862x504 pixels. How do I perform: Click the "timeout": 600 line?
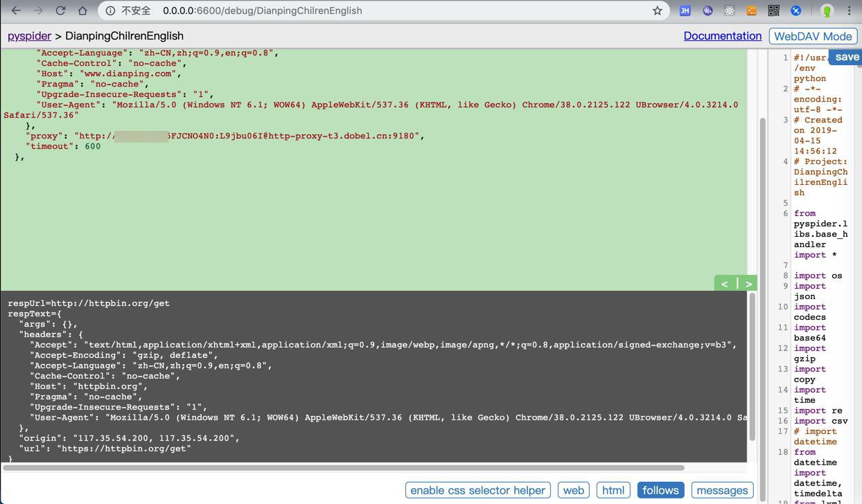tap(63, 146)
